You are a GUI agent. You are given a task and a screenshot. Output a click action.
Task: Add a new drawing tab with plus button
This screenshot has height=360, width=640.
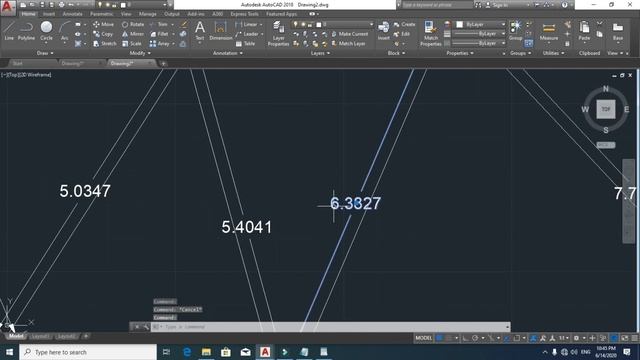pos(163,63)
